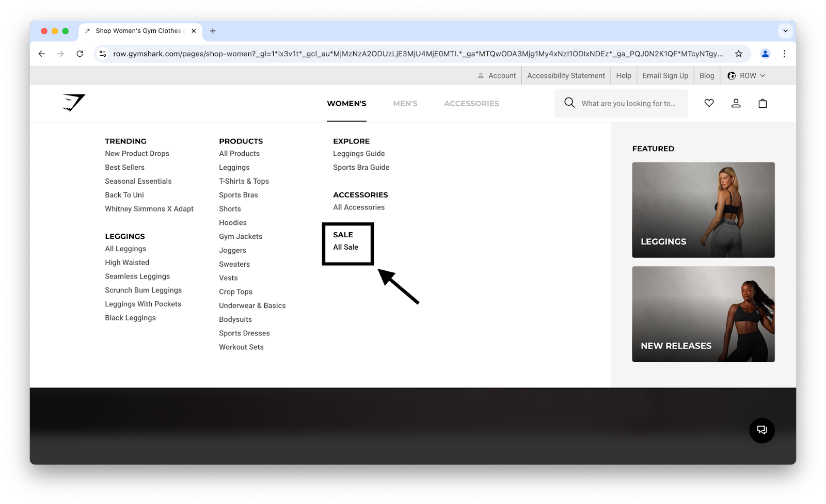Select the MEN'S navigation tab
This screenshot has height=504, width=826.
pyautogui.click(x=405, y=103)
